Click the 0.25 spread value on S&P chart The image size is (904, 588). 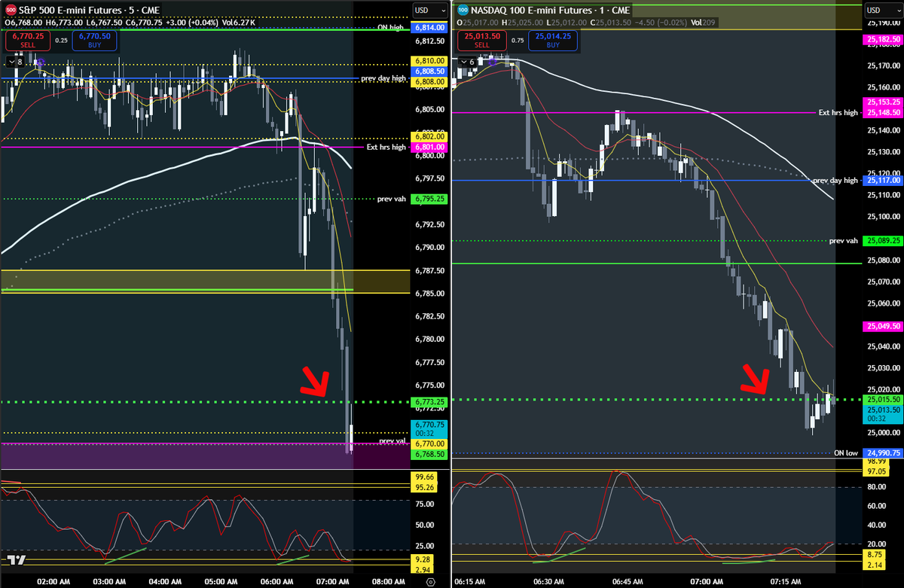(60, 41)
